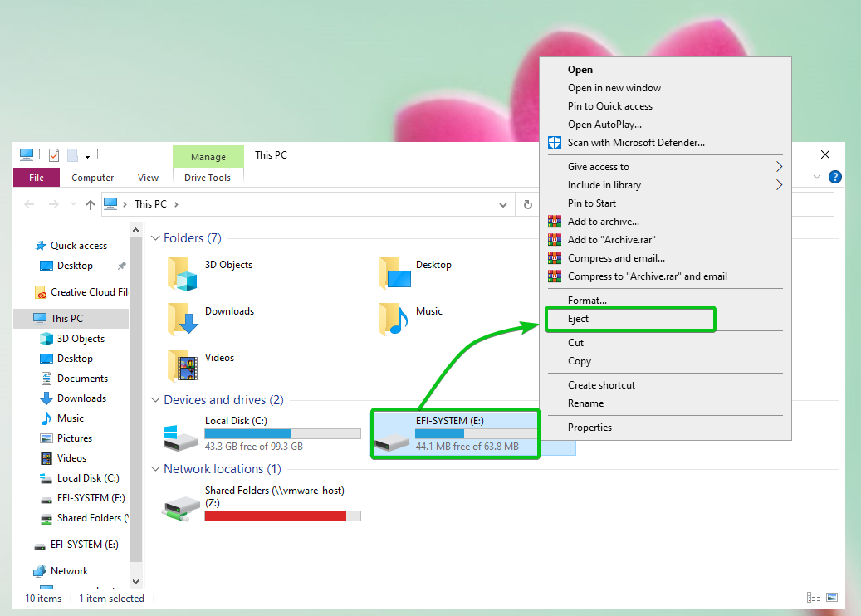The width and height of the screenshot is (861, 616).
Task: Choose Format... from the context menu
Action: 587,300
